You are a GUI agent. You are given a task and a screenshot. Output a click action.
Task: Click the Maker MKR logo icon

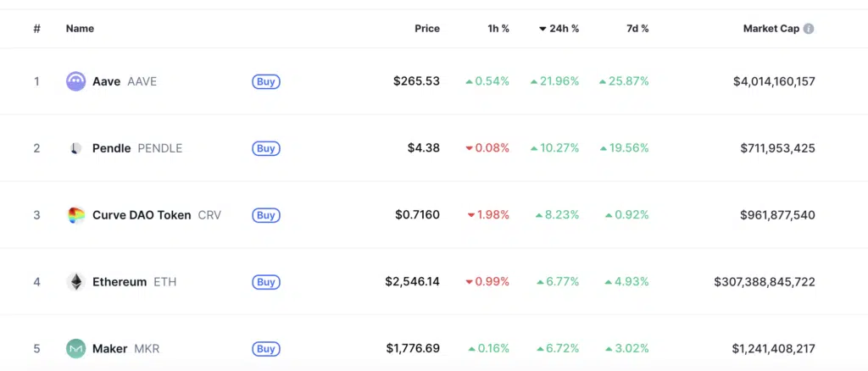pos(75,349)
